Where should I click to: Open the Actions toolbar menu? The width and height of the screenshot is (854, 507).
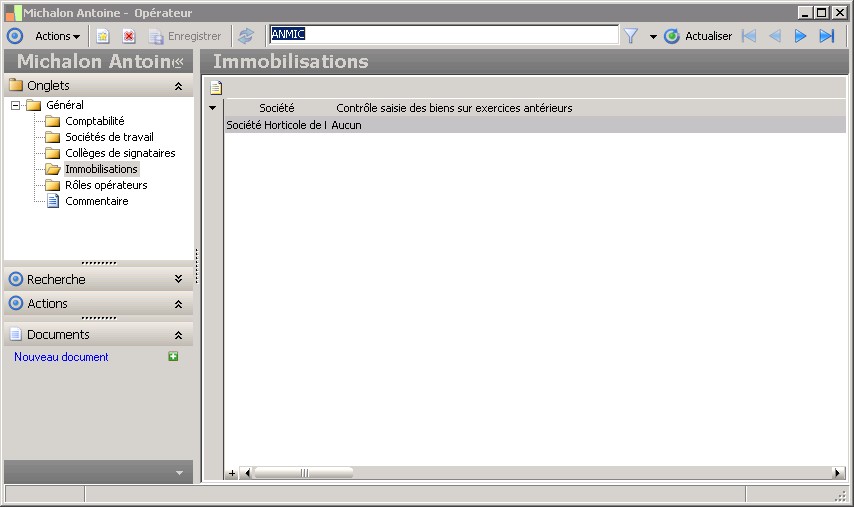(x=57, y=36)
